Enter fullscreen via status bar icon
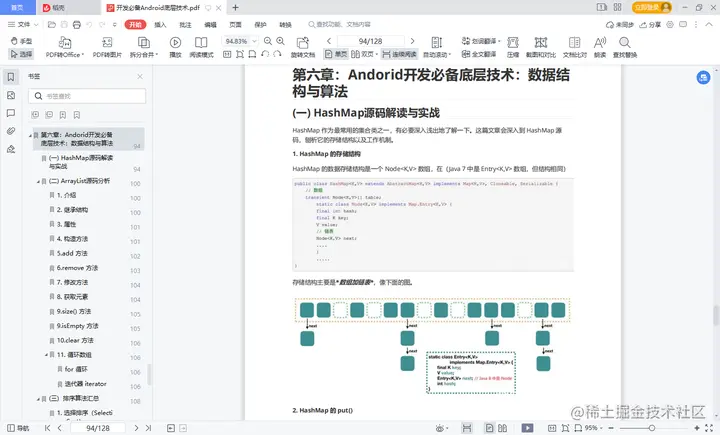The width and height of the screenshot is (720, 435). [709, 428]
